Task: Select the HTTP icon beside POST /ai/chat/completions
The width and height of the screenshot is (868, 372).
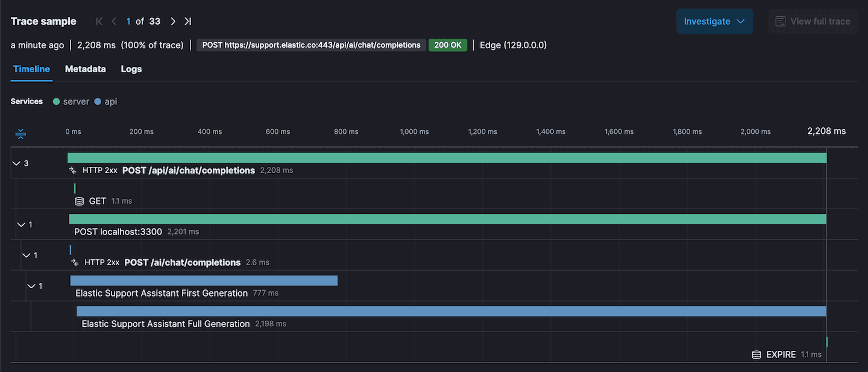Action: click(x=74, y=262)
